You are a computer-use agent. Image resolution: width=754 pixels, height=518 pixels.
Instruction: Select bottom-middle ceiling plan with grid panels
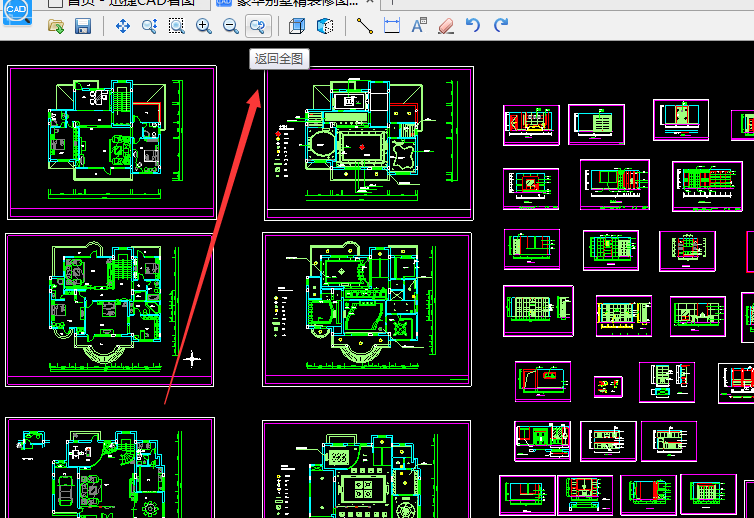click(x=366, y=469)
